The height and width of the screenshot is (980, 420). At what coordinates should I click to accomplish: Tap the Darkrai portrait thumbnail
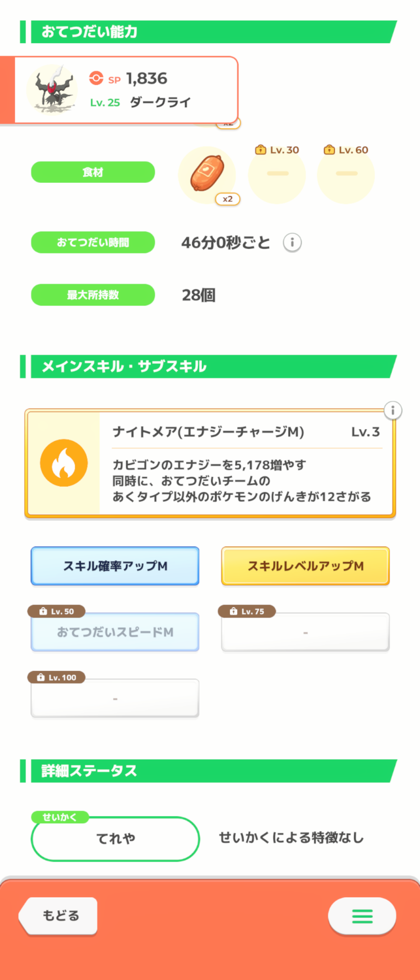pos(53,89)
